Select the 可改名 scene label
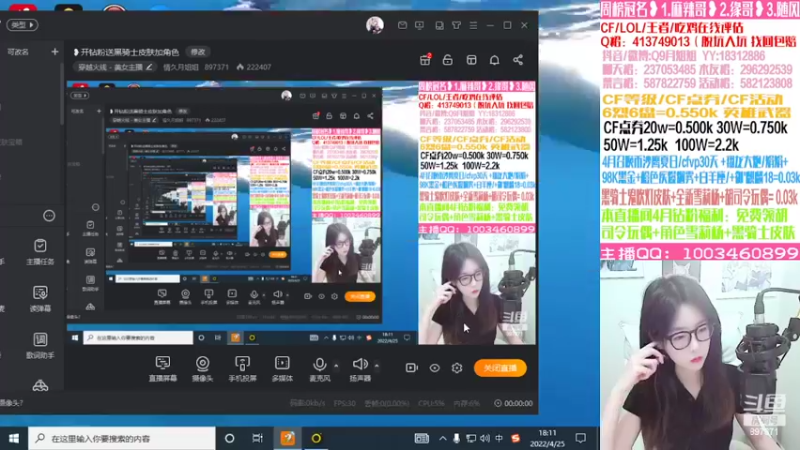 (x=18, y=52)
